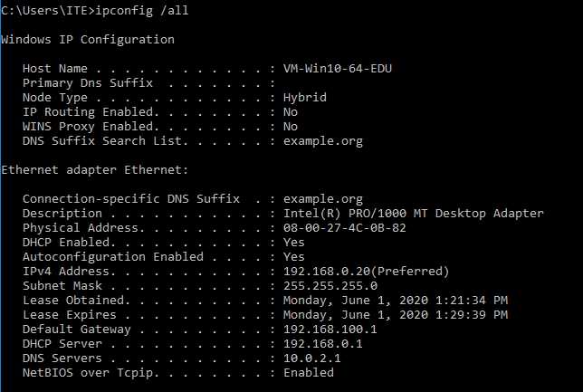Click the ipconfig /all command text

(x=142, y=11)
